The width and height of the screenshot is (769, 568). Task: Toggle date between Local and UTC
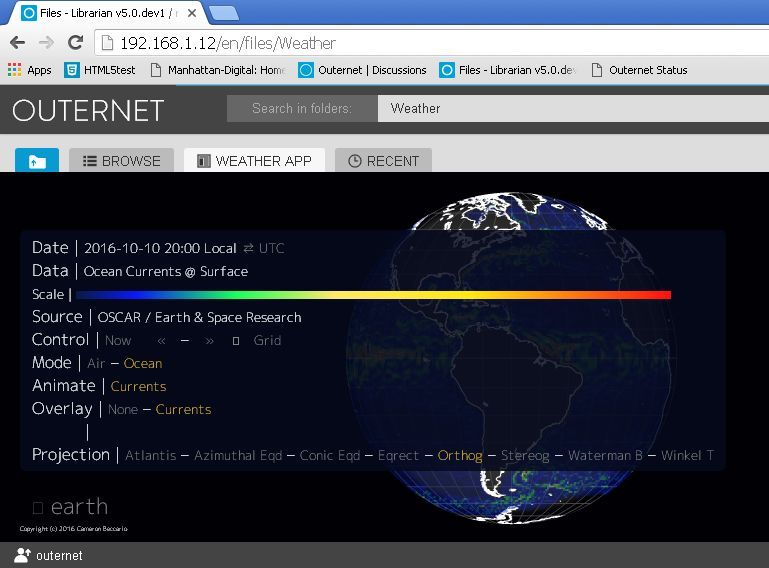(264, 248)
